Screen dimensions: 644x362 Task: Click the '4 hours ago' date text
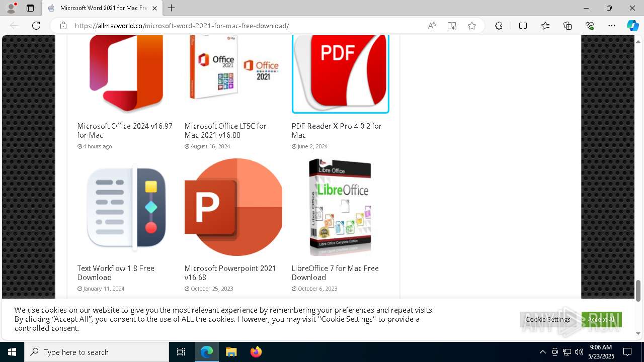click(98, 146)
